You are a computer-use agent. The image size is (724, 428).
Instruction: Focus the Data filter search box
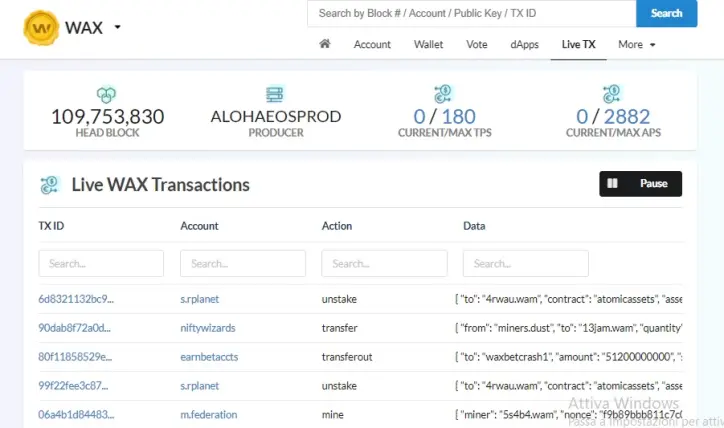[526, 264]
